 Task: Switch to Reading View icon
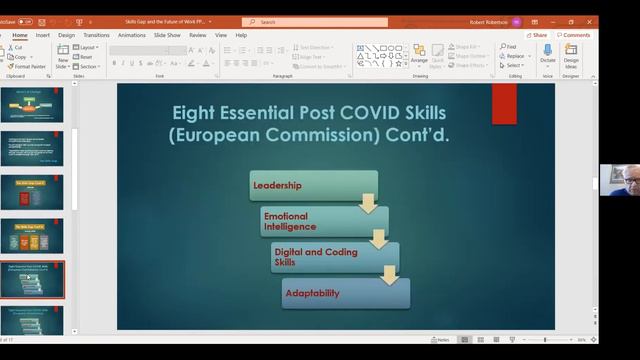(496, 340)
